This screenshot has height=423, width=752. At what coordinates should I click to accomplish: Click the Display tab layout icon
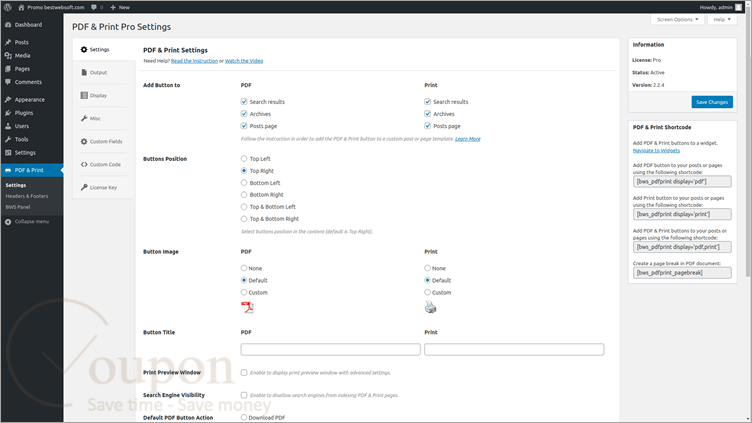point(84,95)
